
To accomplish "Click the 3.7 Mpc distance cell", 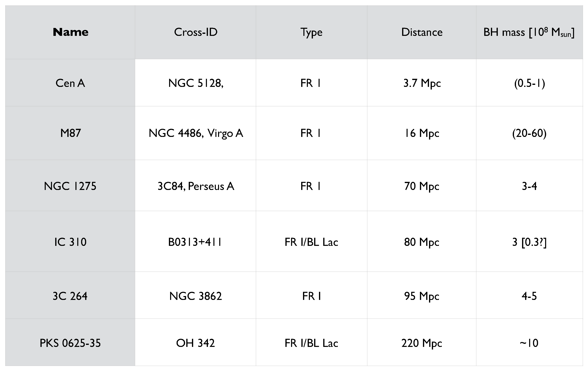I will 422,83.
